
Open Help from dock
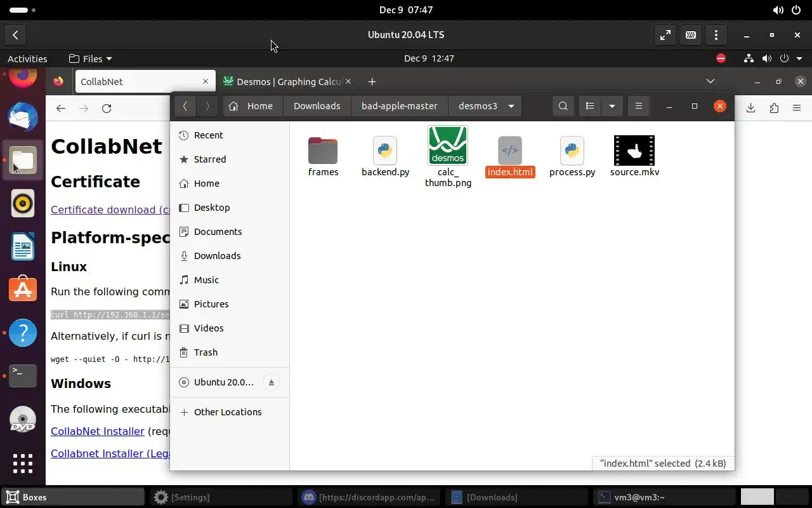coord(23,333)
